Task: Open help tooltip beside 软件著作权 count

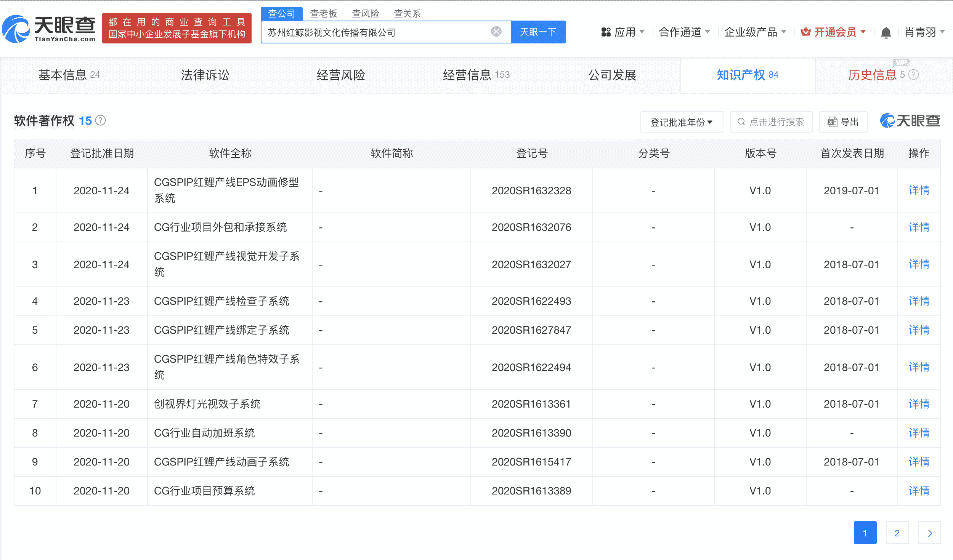Action: [100, 120]
